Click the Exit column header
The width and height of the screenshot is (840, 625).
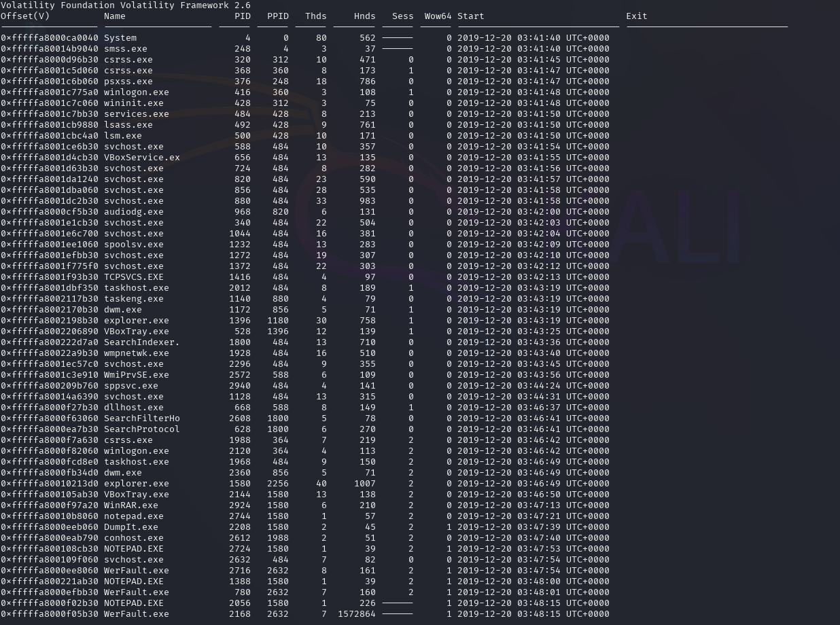[636, 16]
